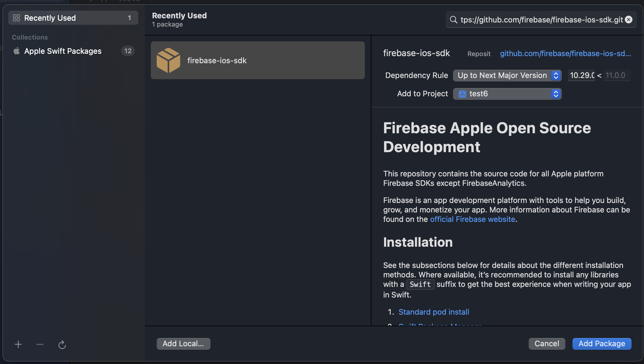
Task: Expand the Up to Next Major Version selector chevrons
Action: [556, 75]
